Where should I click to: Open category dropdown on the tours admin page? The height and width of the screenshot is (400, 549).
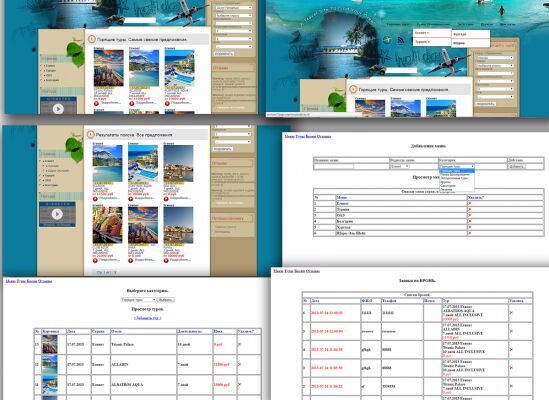(x=138, y=300)
